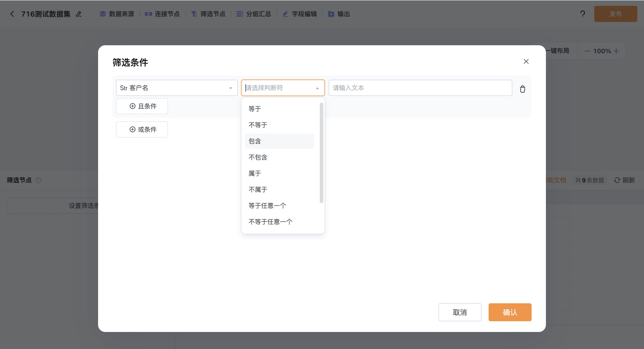The image size is (644, 349).
Task: Click the 筛选节点 panel help icon
Action: click(x=38, y=180)
